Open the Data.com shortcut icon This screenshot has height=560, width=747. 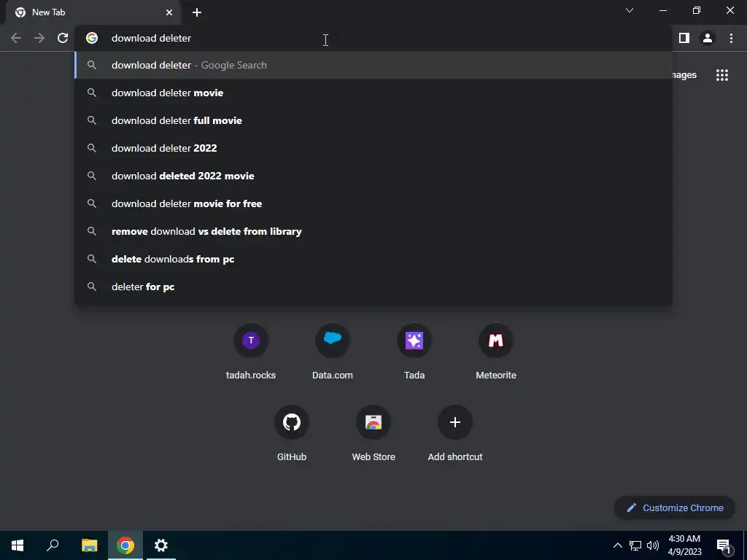333,341
